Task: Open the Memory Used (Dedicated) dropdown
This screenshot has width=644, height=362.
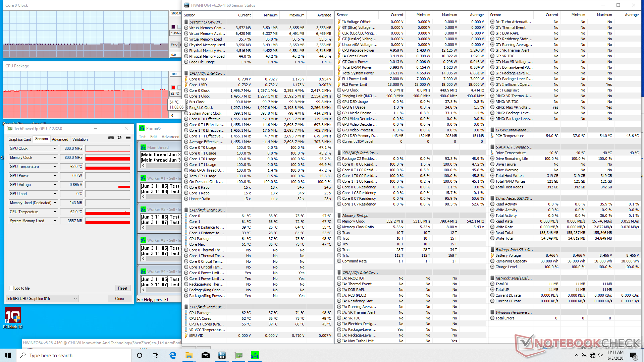Action: (x=55, y=203)
